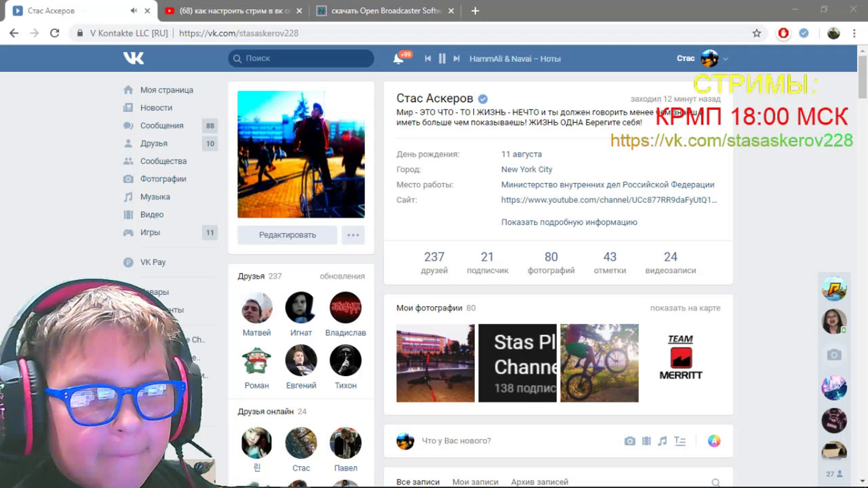Screen dimensions: 868x488
Task: Click the profile avatar photo
Action: (301, 154)
